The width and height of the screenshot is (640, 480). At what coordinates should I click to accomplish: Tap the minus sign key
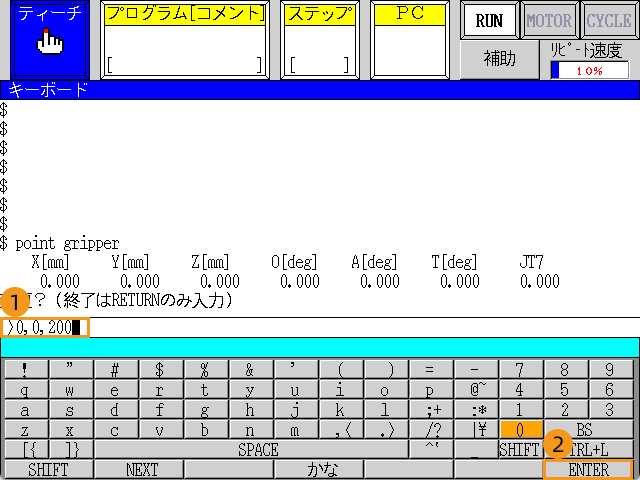476,370
